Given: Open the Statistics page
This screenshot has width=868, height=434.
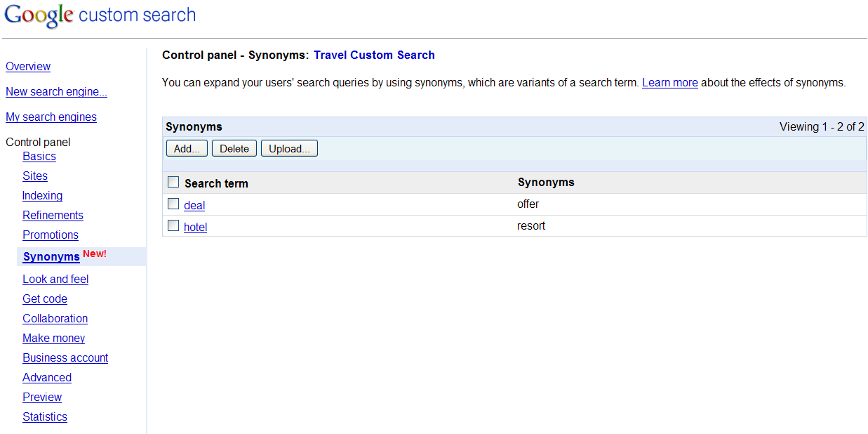Looking at the screenshot, I should [45, 416].
